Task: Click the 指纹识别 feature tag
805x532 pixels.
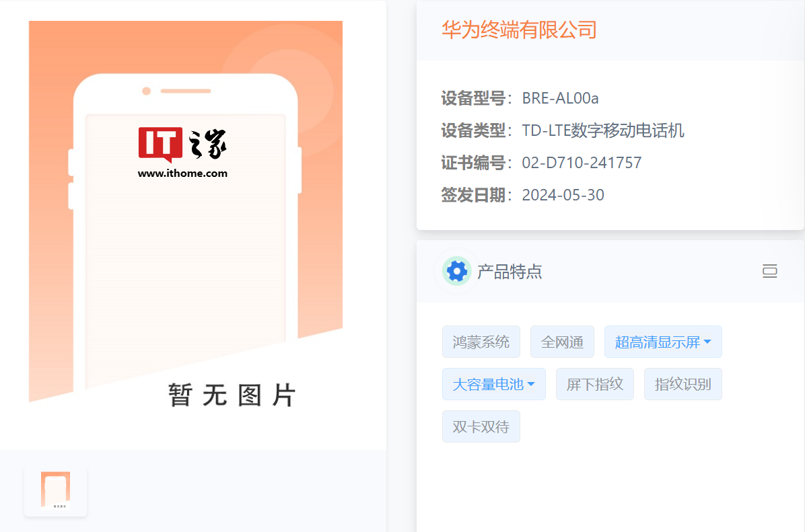Action: (x=682, y=384)
